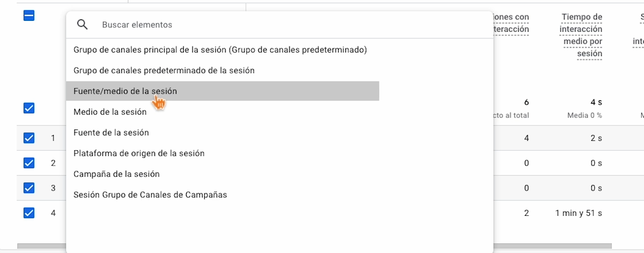
Task: Choose Campaña de la sesión option
Action: (117, 174)
